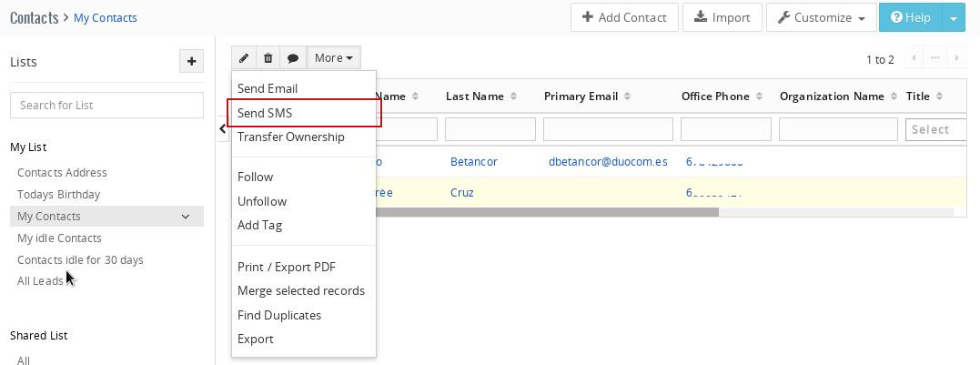
Task: Choose Find Duplicates from menu
Action: pos(278,315)
